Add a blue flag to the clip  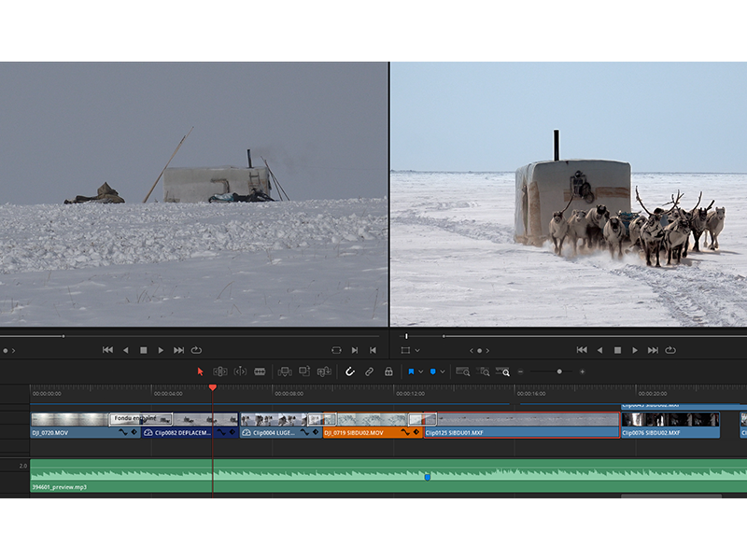[x=411, y=371]
